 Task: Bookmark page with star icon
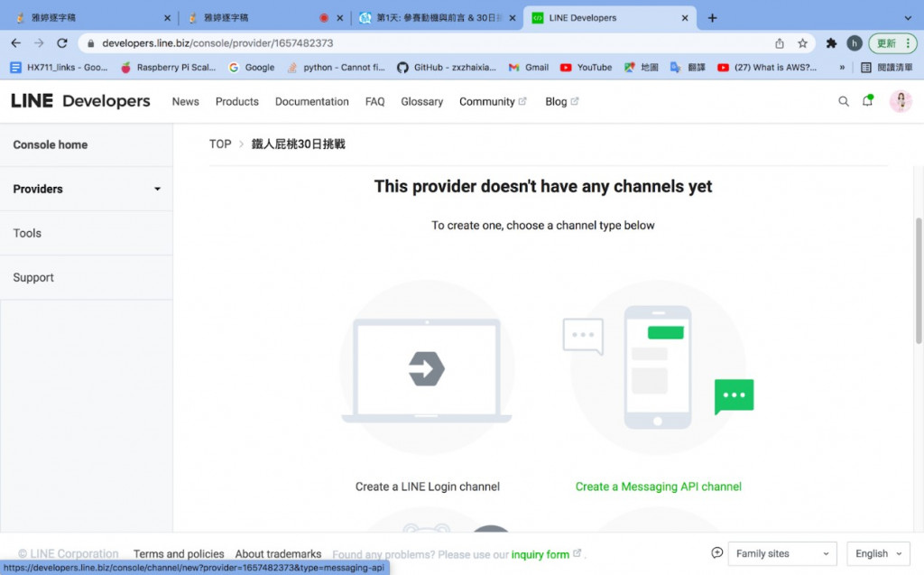(802, 43)
